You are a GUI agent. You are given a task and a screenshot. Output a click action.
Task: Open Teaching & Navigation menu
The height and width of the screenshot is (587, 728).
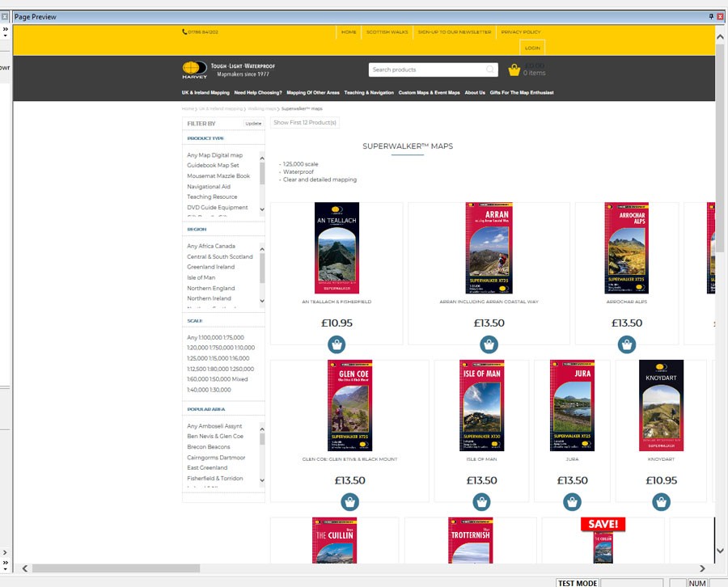point(369,93)
